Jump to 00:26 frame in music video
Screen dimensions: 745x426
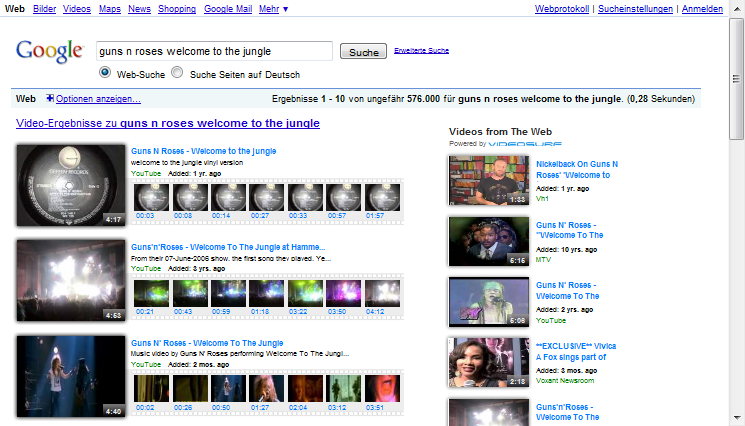coord(190,388)
